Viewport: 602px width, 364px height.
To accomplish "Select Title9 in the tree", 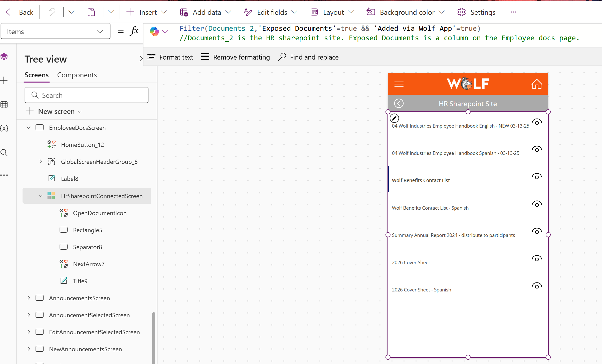I will [x=80, y=281].
